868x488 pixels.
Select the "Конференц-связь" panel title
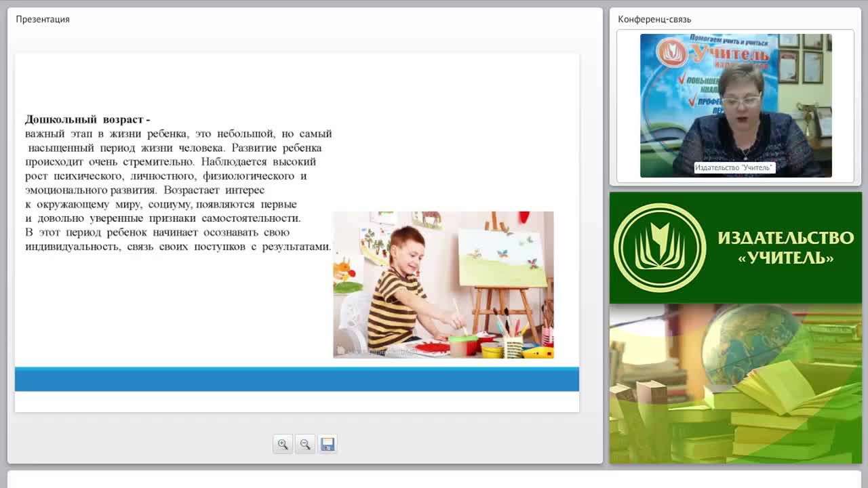[654, 19]
